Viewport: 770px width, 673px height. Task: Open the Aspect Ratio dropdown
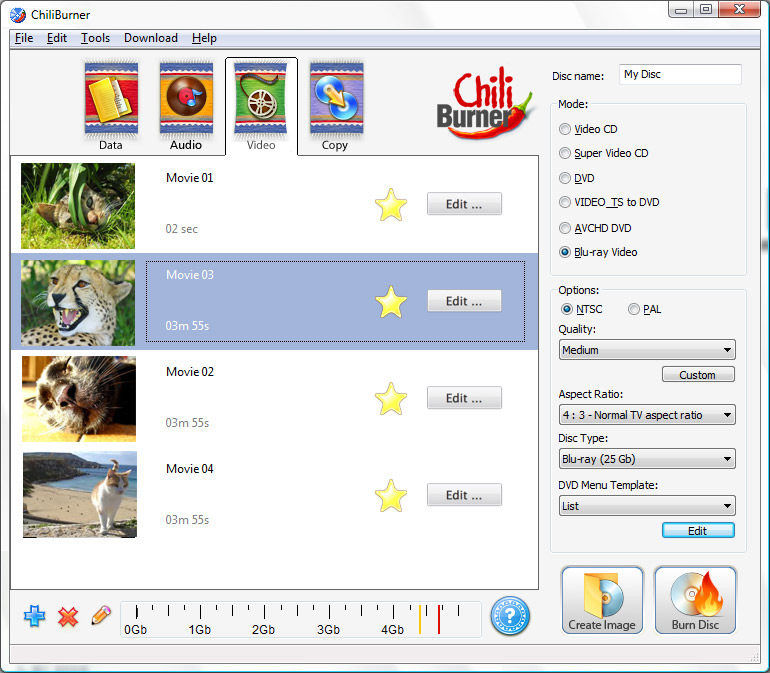click(x=647, y=415)
